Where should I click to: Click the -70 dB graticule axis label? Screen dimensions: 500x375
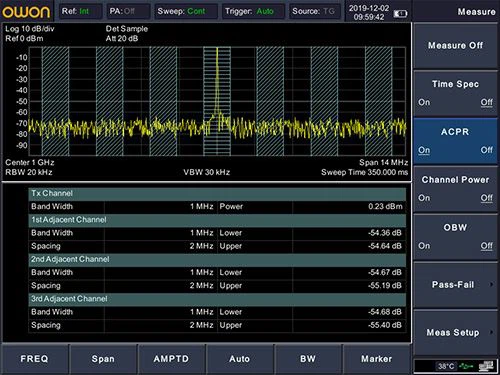[22, 123]
